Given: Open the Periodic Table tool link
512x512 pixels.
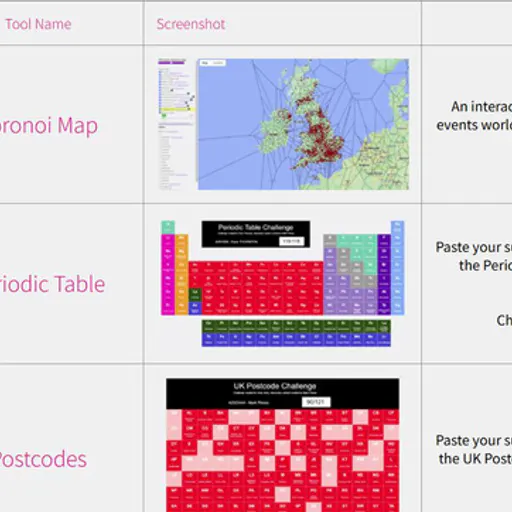Looking at the screenshot, I should tap(52, 284).
